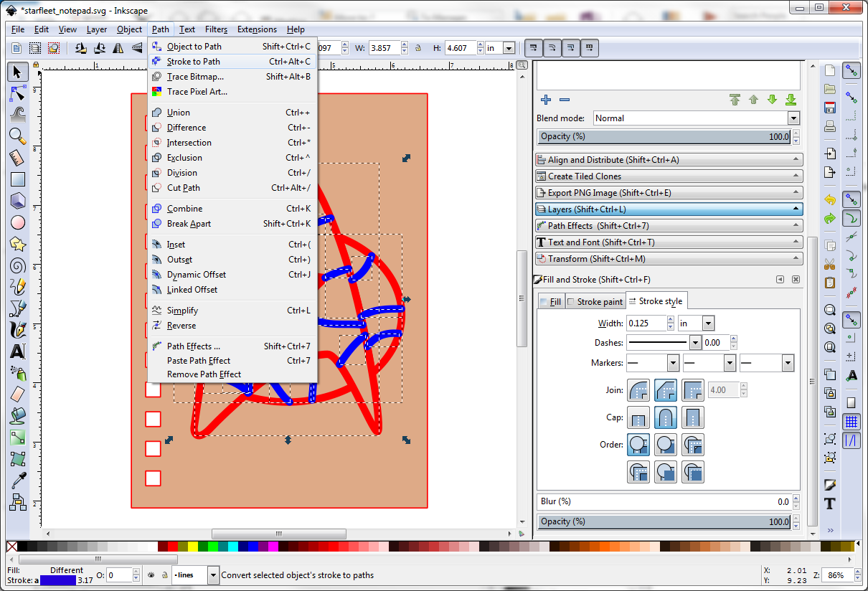Select the Dropper color picker tool
The image size is (868, 591).
pyautogui.click(x=18, y=480)
